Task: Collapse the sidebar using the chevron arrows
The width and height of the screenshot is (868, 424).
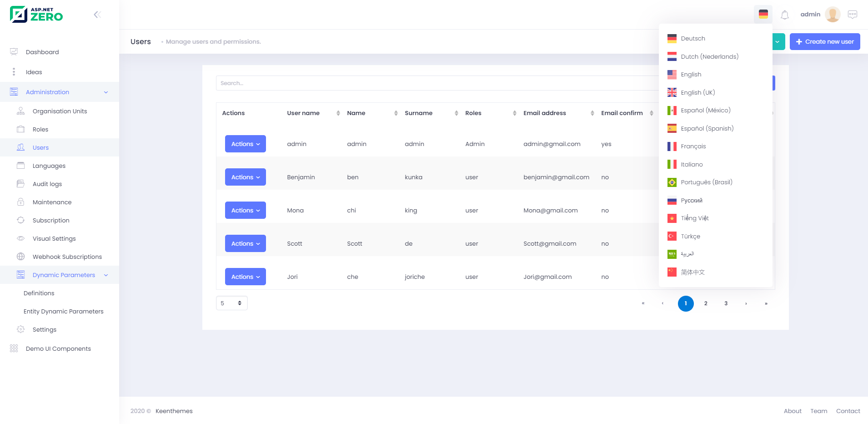Action: (97, 14)
